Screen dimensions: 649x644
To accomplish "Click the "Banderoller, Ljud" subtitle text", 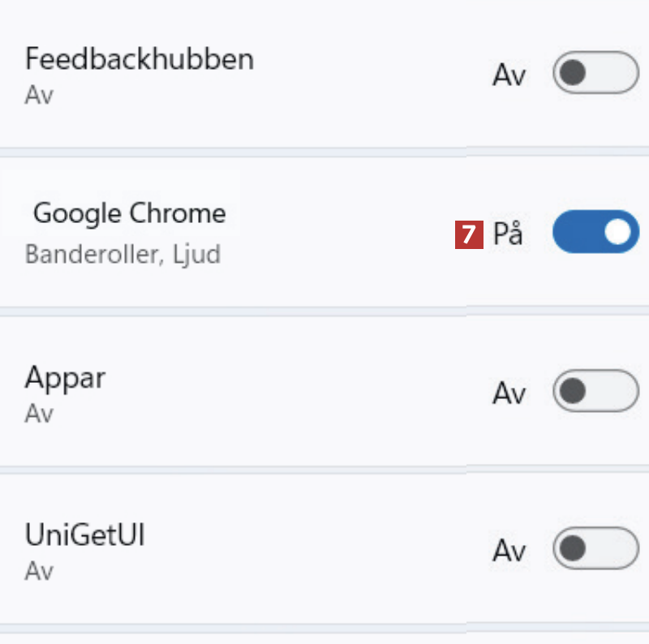I will tap(122, 254).
